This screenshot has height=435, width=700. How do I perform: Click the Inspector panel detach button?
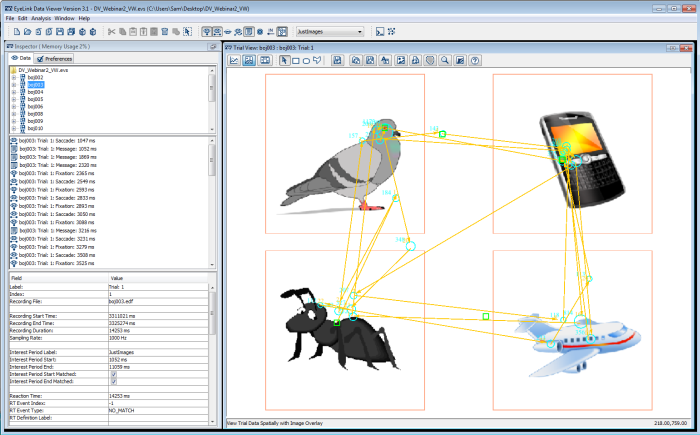(x=212, y=46)
